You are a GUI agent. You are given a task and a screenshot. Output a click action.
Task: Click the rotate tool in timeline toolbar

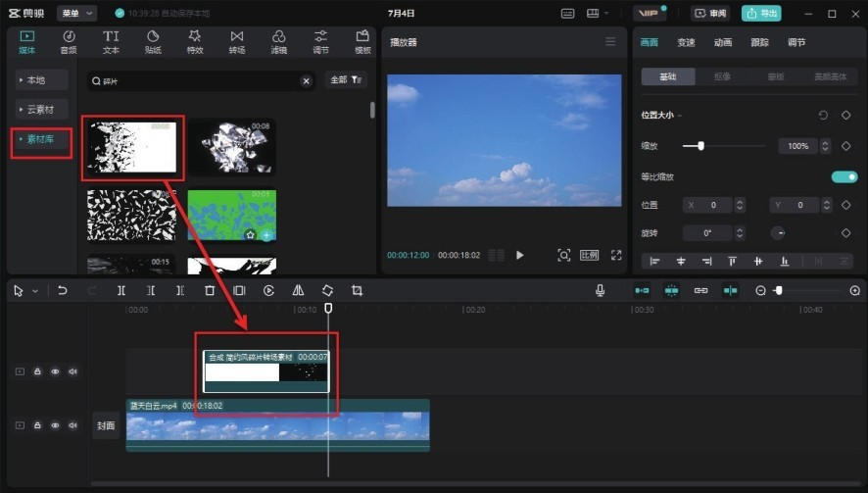[327, 290]
